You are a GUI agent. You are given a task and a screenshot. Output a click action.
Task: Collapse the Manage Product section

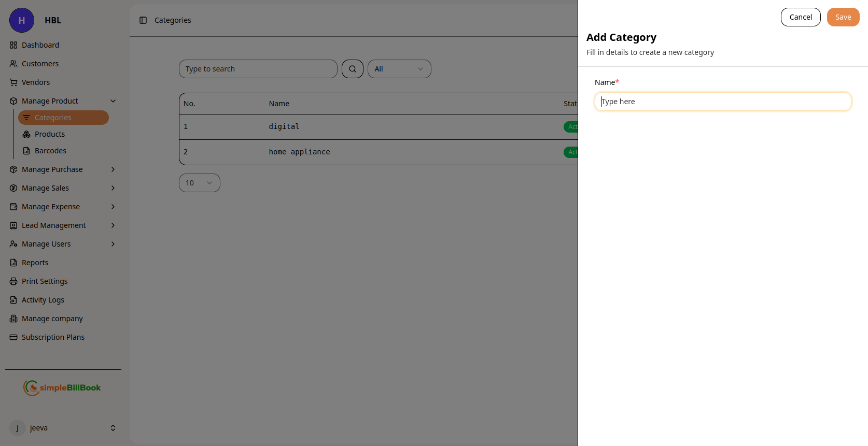point(113,101)
